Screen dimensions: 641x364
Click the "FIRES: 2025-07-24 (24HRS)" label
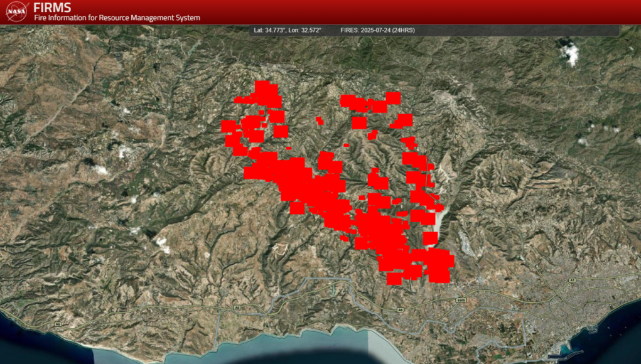(377, 30)
